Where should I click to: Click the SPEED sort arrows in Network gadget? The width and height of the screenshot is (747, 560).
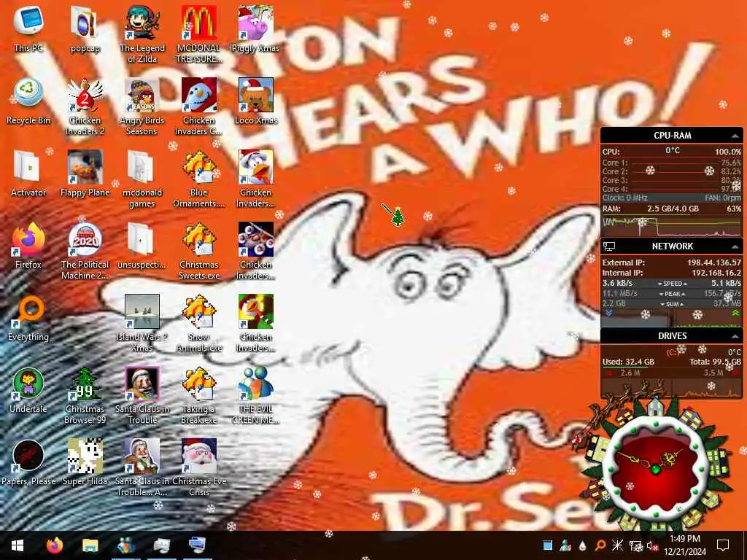[x=672, y=284]
